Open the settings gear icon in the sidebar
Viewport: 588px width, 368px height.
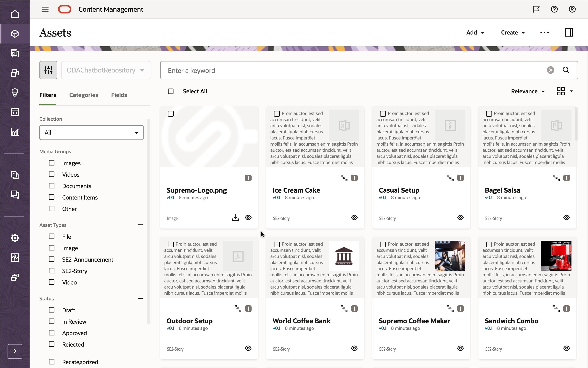(x=15, y=238)
